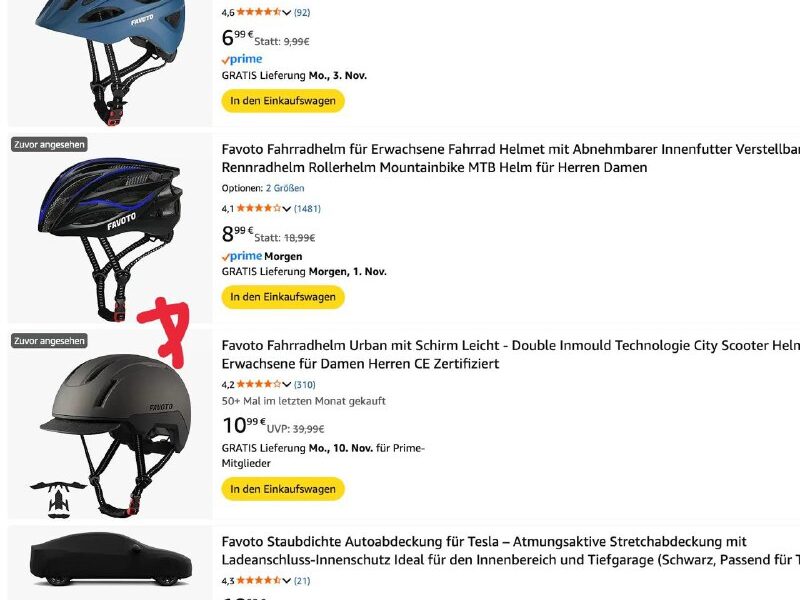This screenshot has width=800, height=600.
Task: Add the 10,99 € urban helmet to cart
Action: click(283, 489)
